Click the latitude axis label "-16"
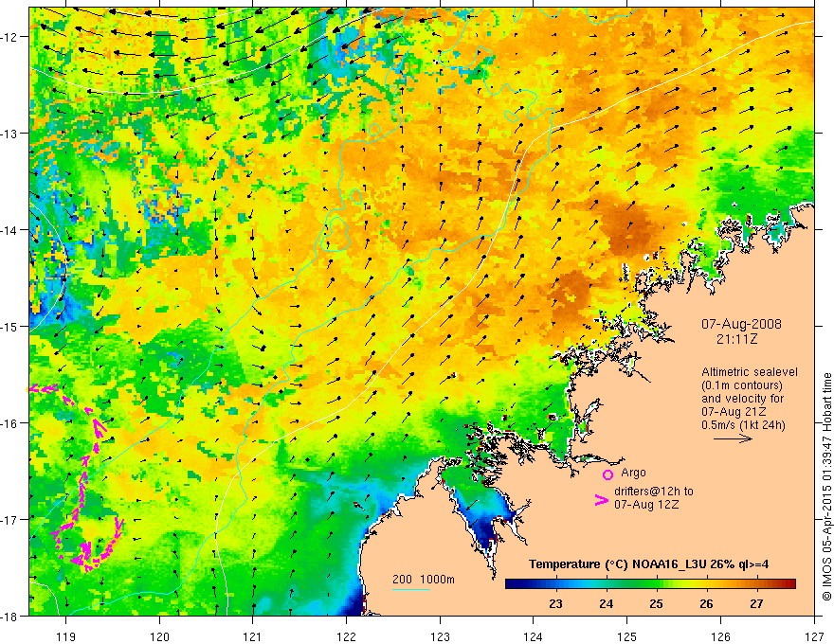 pos(10,423)
